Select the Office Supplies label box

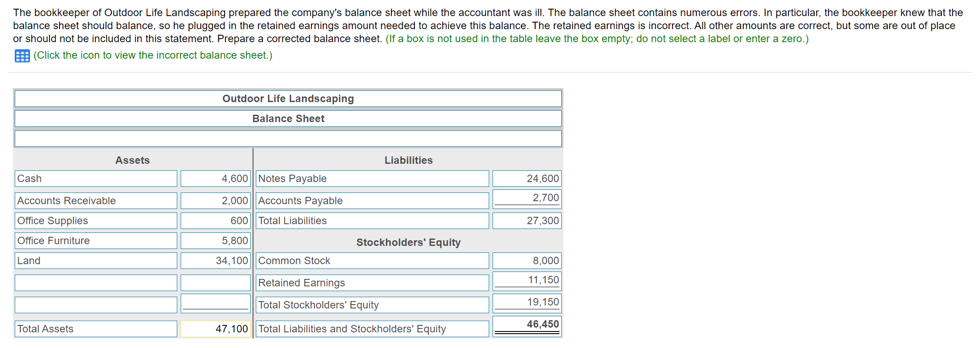pos(96,221)
